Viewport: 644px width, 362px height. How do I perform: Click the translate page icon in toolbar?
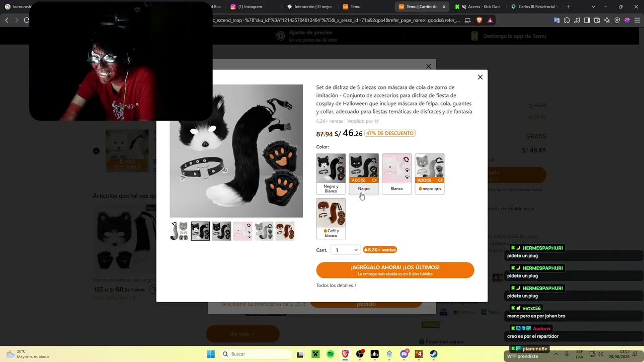(557, 20)
